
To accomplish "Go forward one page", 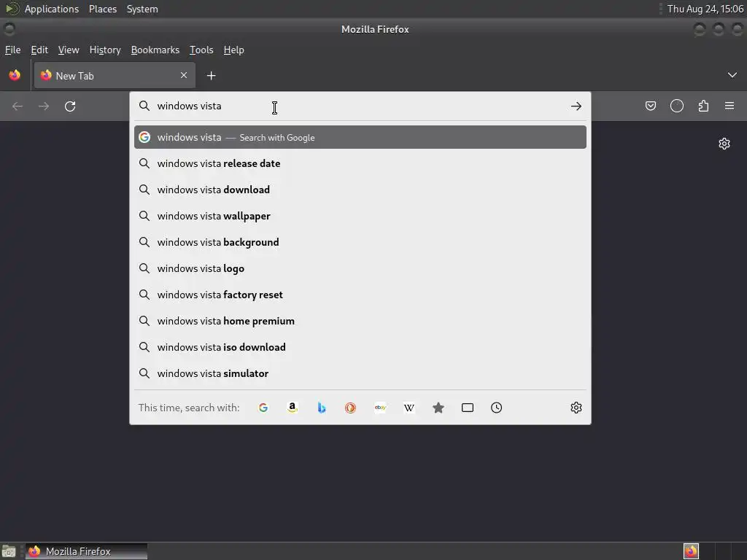I will [x=44, y=106].
